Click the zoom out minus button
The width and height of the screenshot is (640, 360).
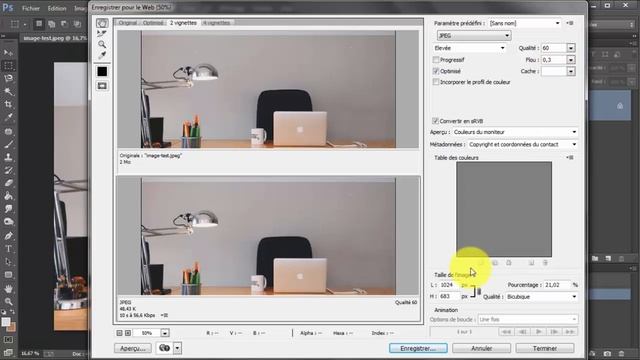pyautogui.click(x=119, y=333)
